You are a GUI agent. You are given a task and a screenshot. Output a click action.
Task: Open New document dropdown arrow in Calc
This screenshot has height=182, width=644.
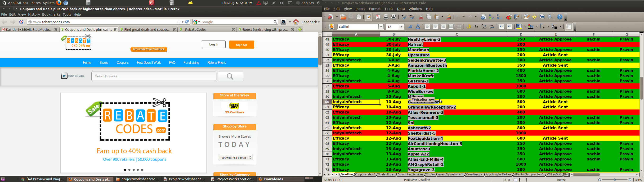[x=337, y=17]
